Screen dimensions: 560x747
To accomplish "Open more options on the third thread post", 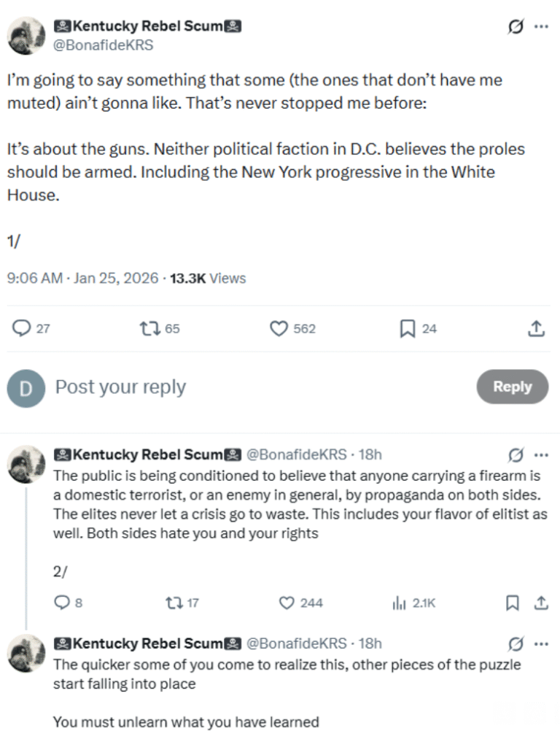I will point(541,644).
